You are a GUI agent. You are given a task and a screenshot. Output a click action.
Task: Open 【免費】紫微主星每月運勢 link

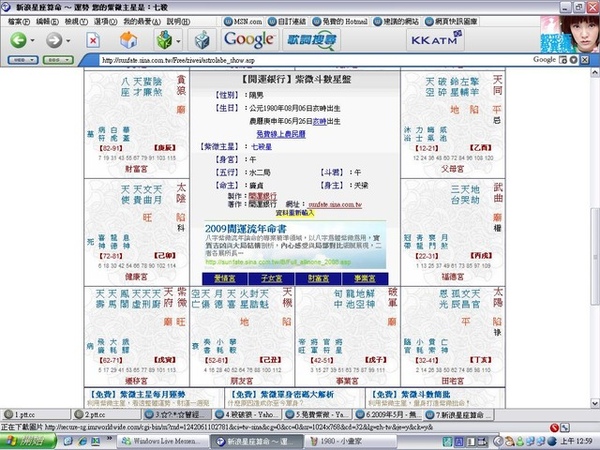(x=138, y=395)
